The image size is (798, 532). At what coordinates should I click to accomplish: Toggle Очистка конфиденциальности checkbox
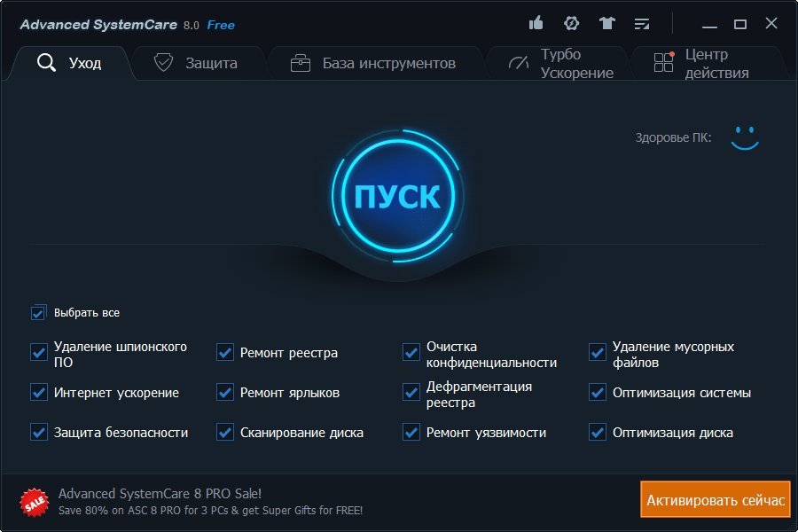pos(411,352)
